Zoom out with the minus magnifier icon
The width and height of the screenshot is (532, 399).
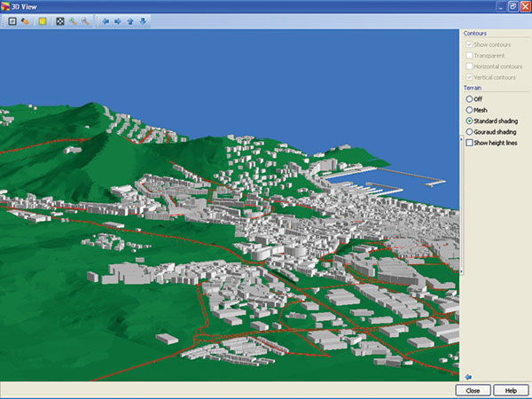[x=85, y=21]
